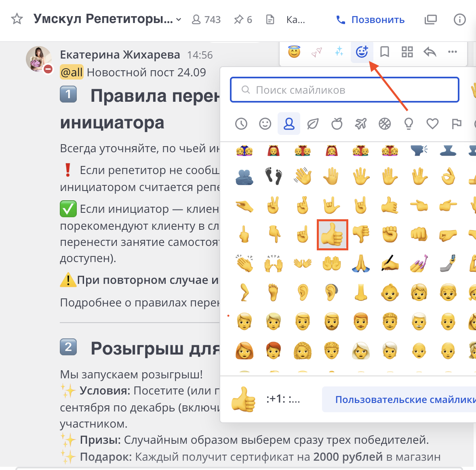Open the apps grid icon on message

click(407, 52)
